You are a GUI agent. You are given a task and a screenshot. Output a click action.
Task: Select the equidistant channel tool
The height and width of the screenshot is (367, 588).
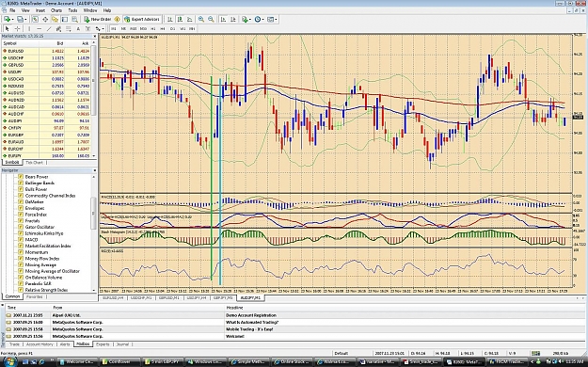(x=58, y=28)
